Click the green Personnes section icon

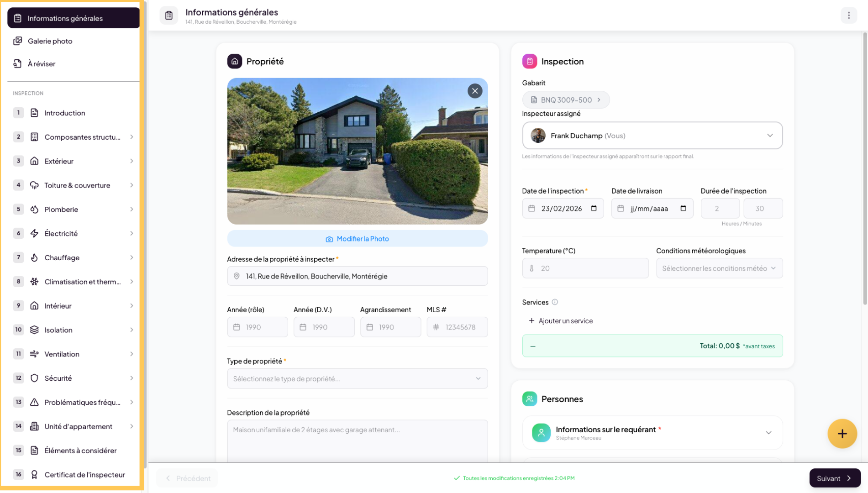point(530,399)
